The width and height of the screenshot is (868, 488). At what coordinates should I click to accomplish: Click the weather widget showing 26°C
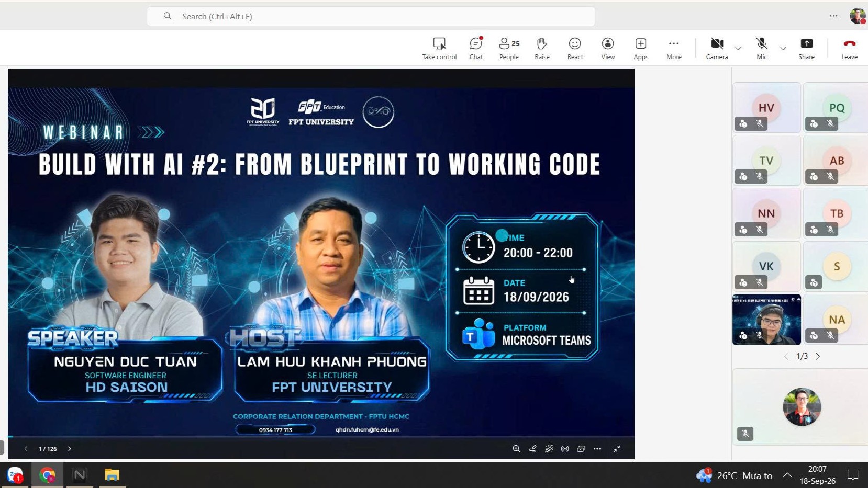tap(735, 475)
